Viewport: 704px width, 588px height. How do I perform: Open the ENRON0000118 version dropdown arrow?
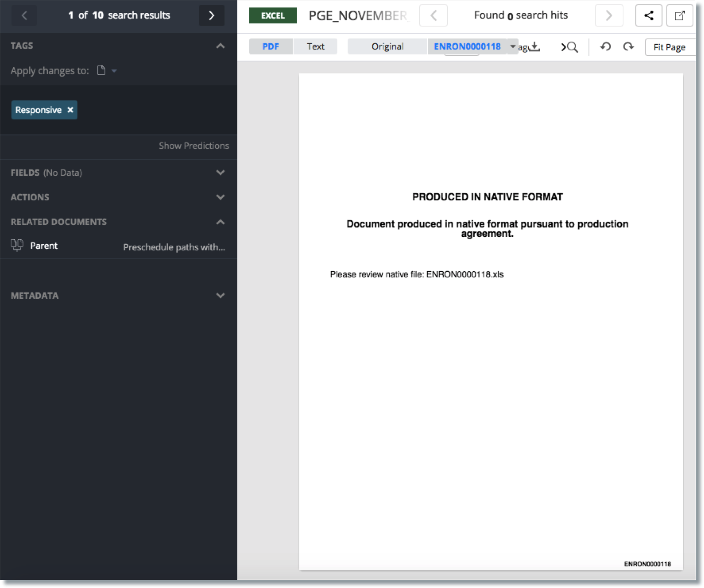(512, 46)
